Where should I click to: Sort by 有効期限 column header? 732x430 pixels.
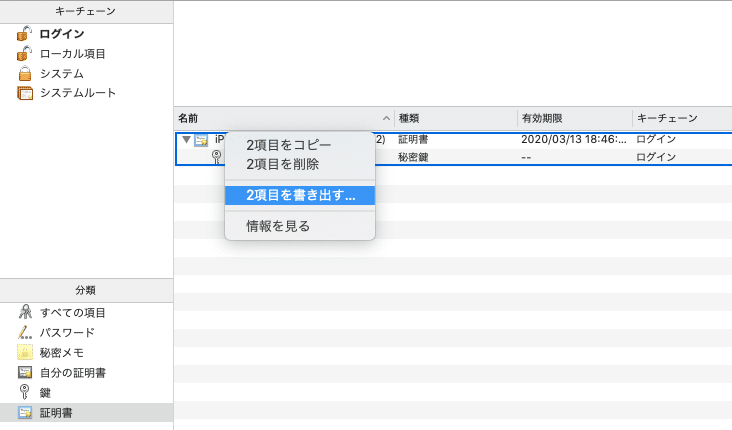pyautogui.click(x=575, y=119)
